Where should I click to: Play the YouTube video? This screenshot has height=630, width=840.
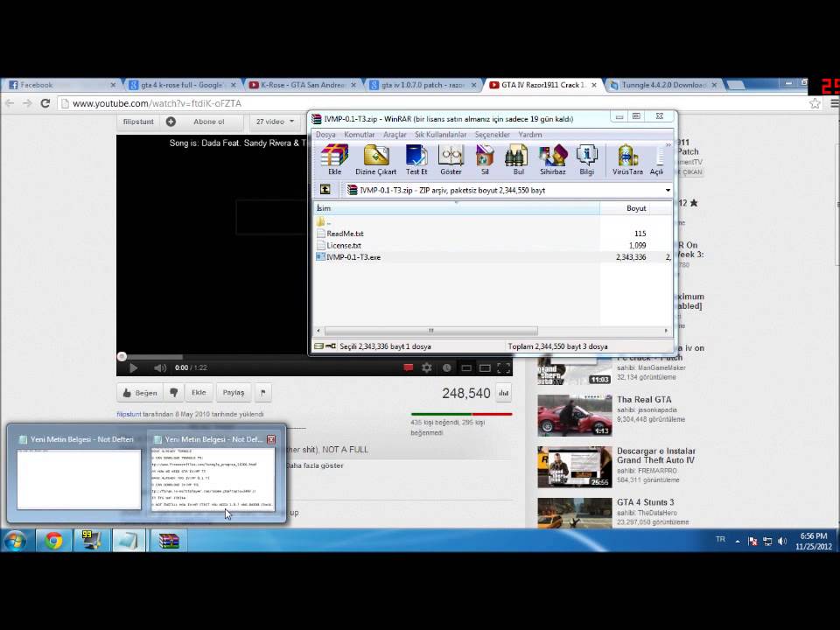[133, 368]
